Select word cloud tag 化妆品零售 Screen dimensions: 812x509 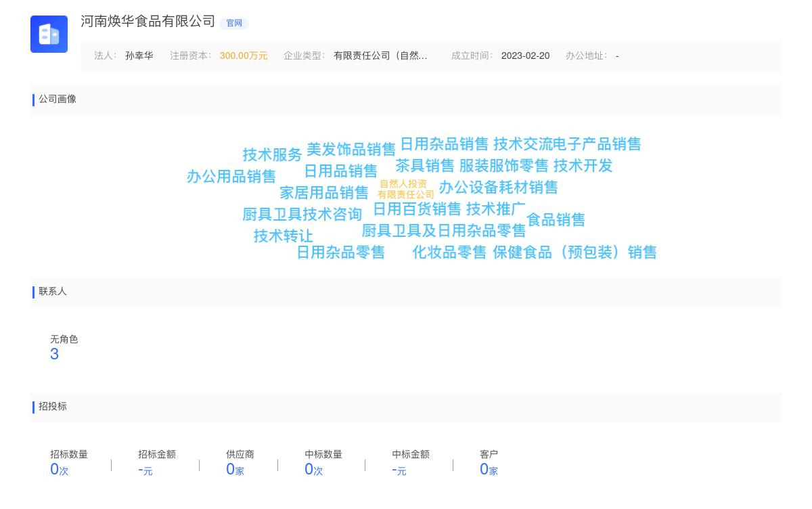(450, 252)
